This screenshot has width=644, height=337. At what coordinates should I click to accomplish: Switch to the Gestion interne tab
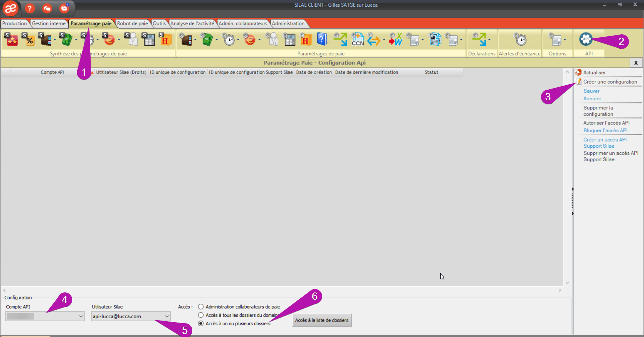coord(49,23)
